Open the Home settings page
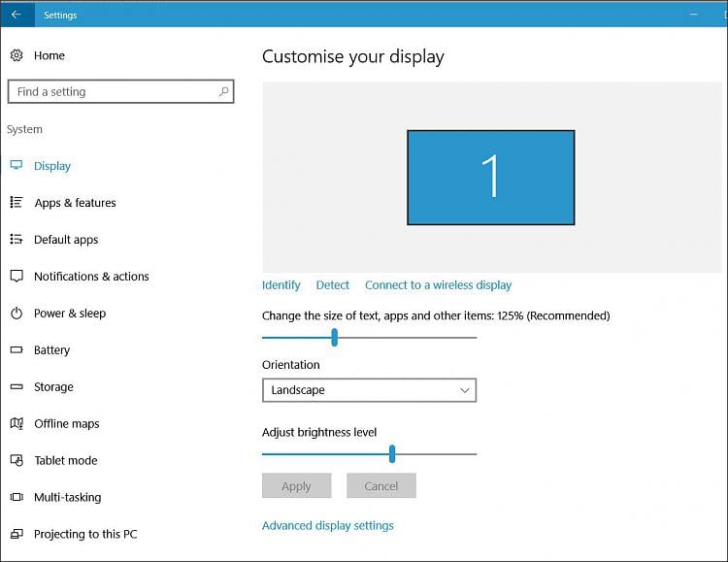 (x=50, y=55)
